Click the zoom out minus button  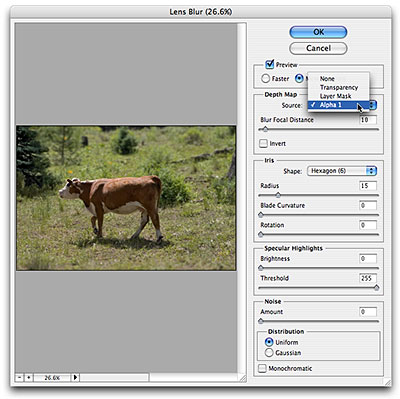pyautogui.click(x=19, y=378)
